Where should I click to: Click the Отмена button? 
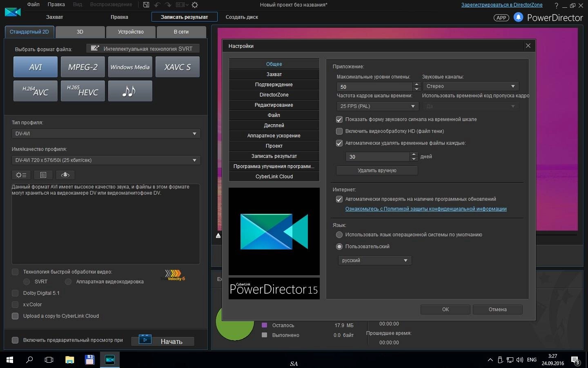coord(498,310)
